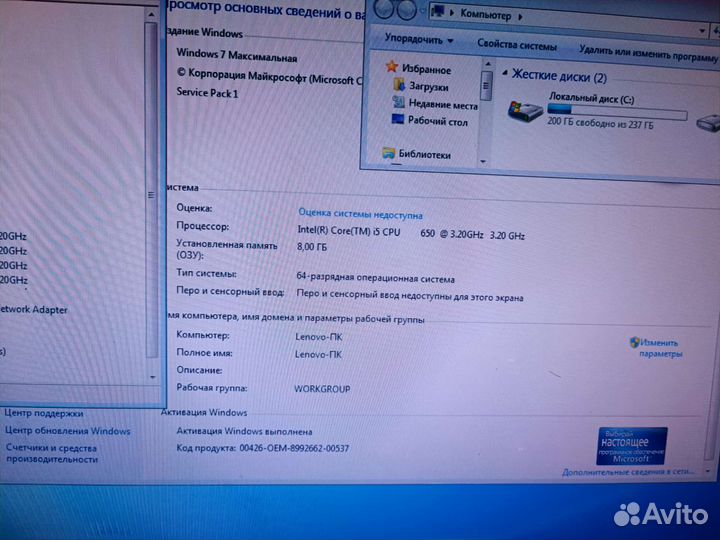Click the Explorer sidebar scroll-up arrow
Viewport: 720px width, 540px height.
(488, 64)
